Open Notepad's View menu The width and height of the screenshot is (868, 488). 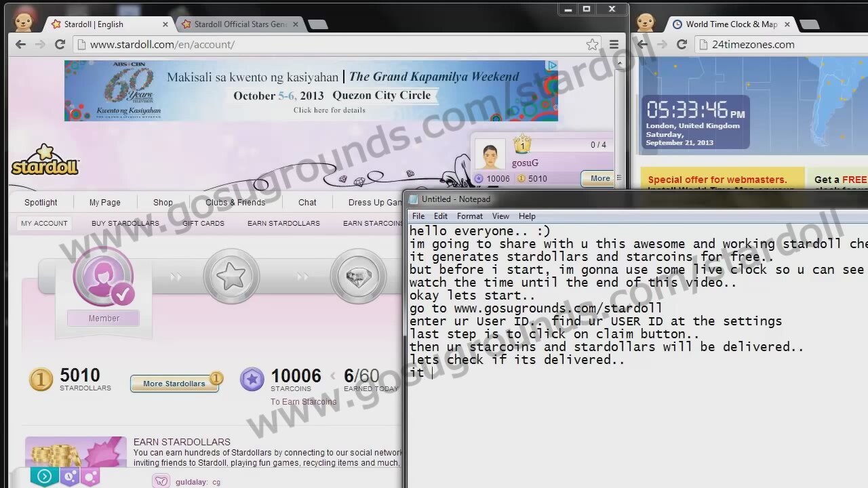(x=500, y=216)
